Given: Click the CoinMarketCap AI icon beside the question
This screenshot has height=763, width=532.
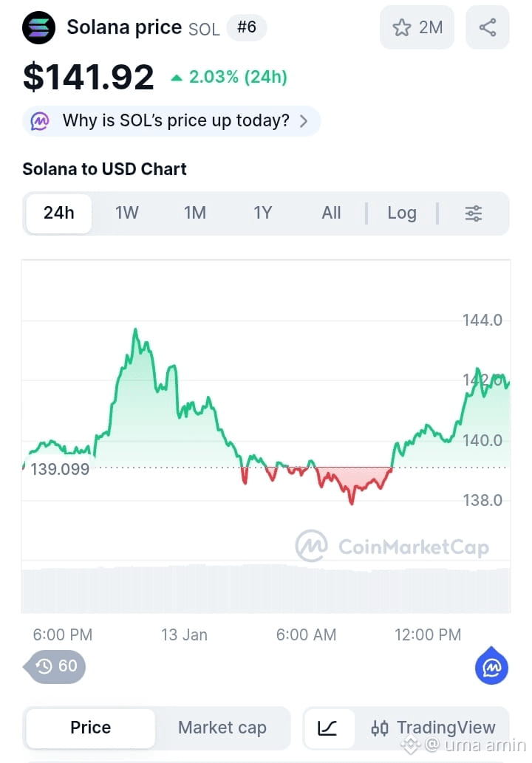Looking at the screenshot, I should pos(40,121).
